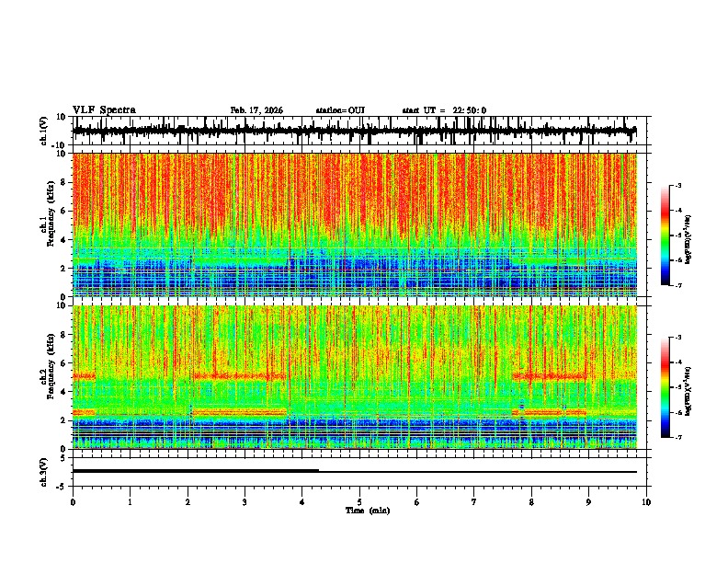
Task: Select the "start UT = 22:50:0" text
Action: click(x=444, y=110)
